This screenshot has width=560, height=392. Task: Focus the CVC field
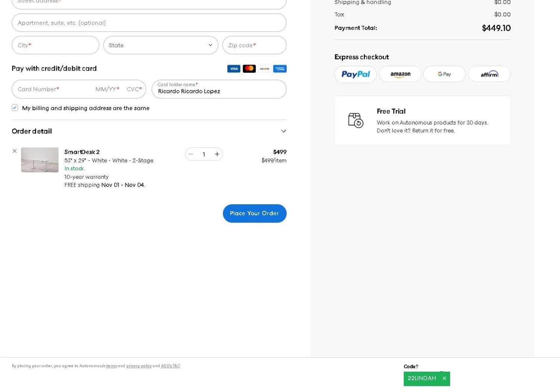(134, 89)
